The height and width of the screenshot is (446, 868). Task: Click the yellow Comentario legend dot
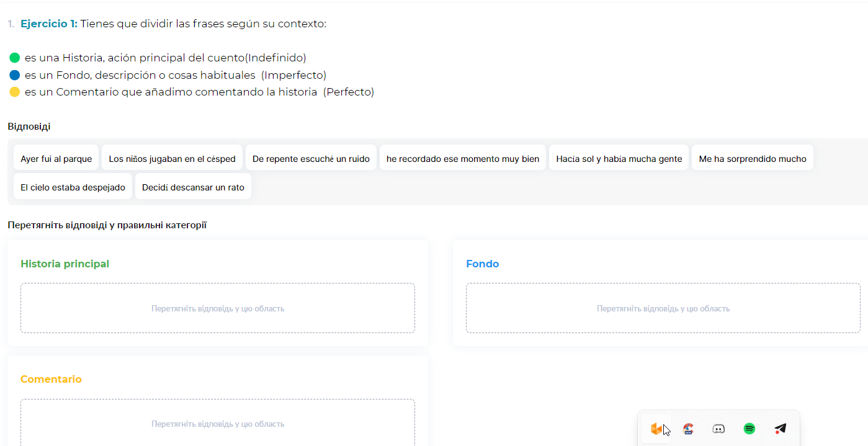(x=15, y=92)
